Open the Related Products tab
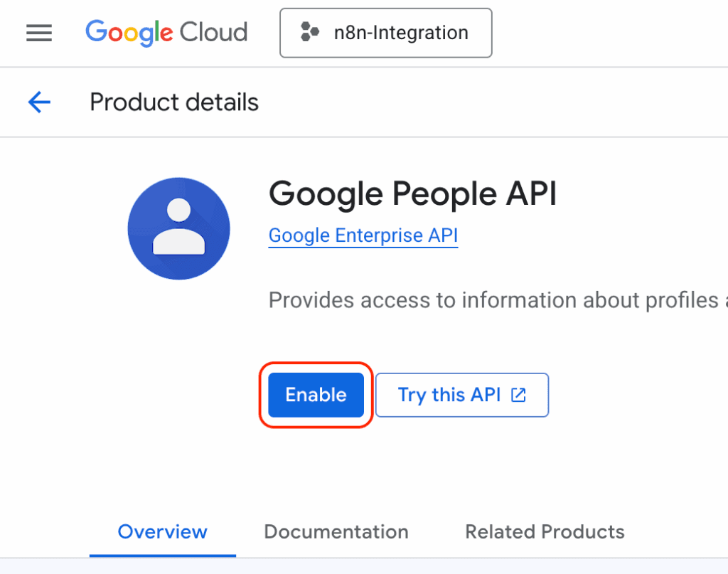The image size is (728, 574). [544, 531]
